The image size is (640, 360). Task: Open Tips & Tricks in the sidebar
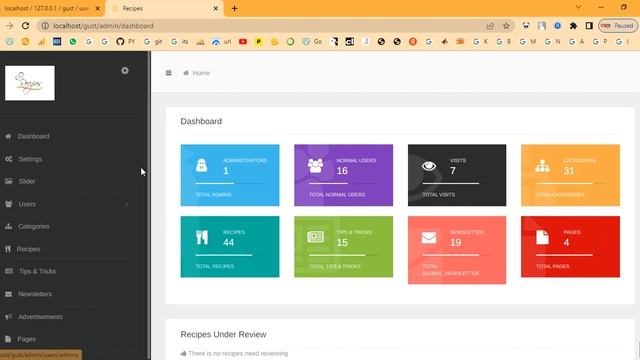38,271
